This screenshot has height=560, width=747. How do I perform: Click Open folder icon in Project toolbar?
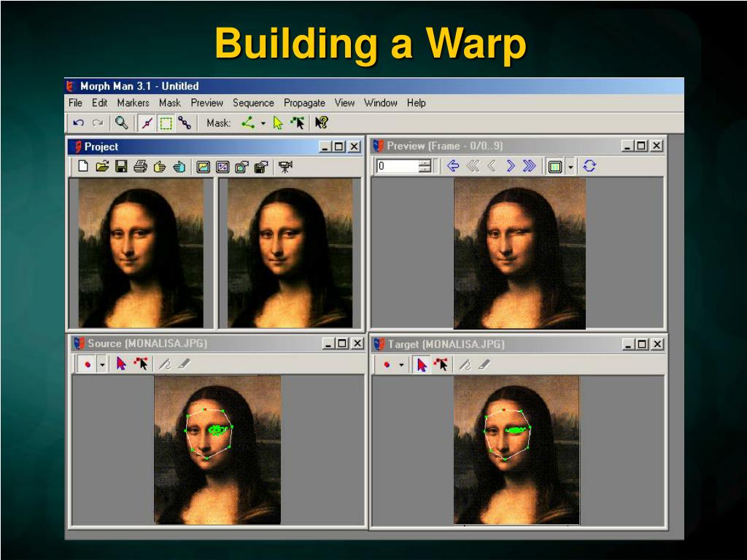102,166
